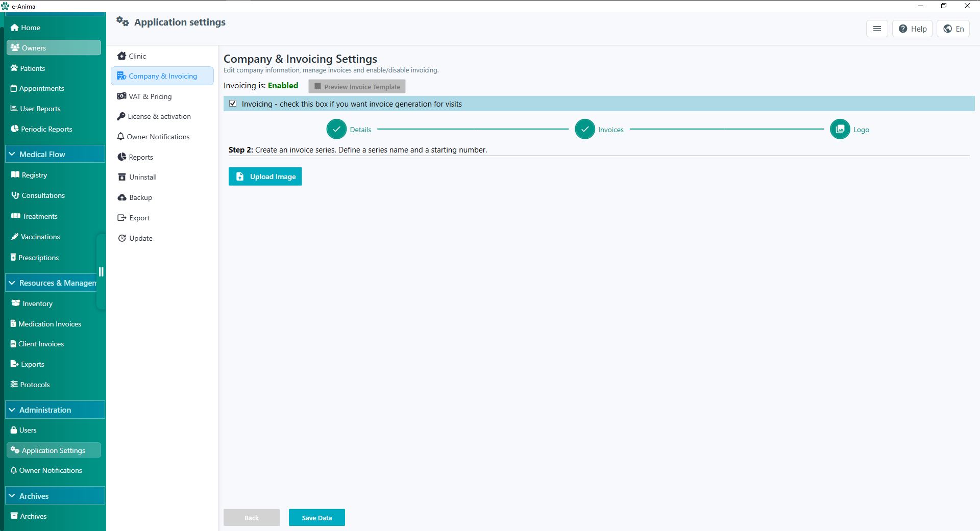Image resolution: width=980 pixels, height=531 pixels.
Task: Select the Logo step in the wizard
Action: click(840, 129)
